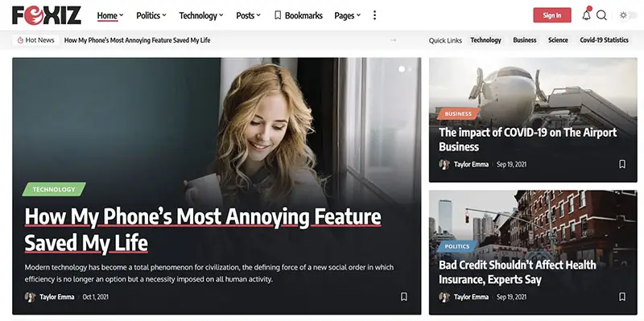The height and width of the screenshot is (321, 644).
Task: Click Taylor Emma avatar on Bad Credit article
Action: pyautogui.click(x=444, y=297)
